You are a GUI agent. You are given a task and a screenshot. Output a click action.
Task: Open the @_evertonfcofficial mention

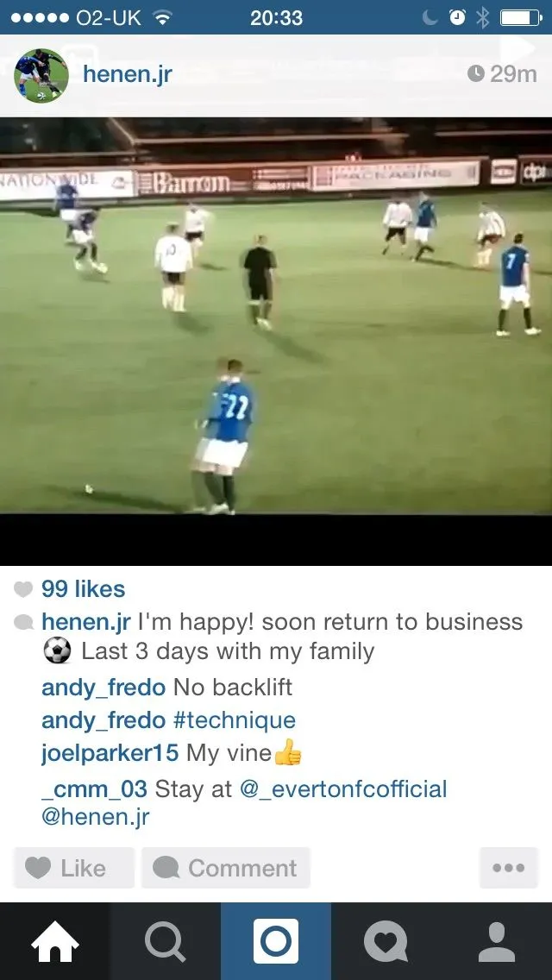pyautogui.click(x=343, y=788)
